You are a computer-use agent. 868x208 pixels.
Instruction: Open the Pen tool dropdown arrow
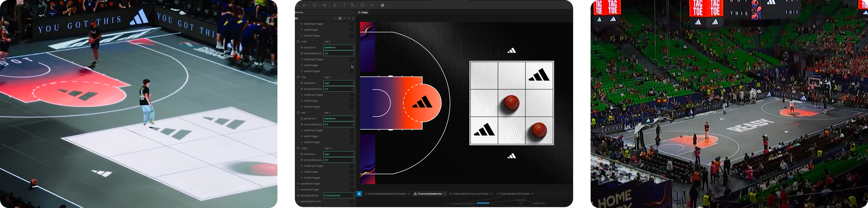339,5
